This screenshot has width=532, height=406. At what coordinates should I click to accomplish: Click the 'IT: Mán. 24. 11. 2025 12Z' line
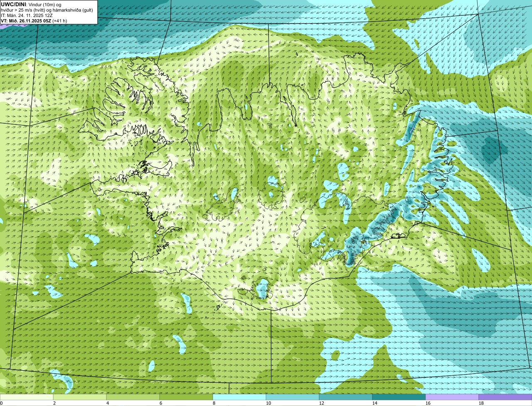27,15
